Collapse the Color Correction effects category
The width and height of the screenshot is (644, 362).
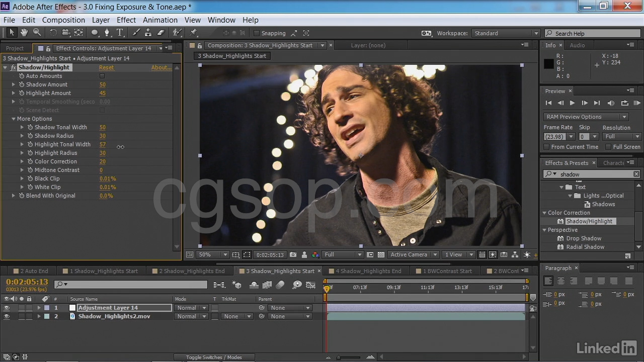tap(544, 213)
